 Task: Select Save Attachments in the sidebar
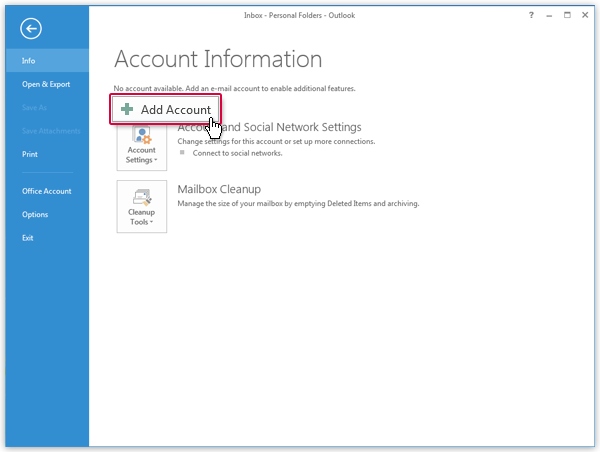(48, 131)
